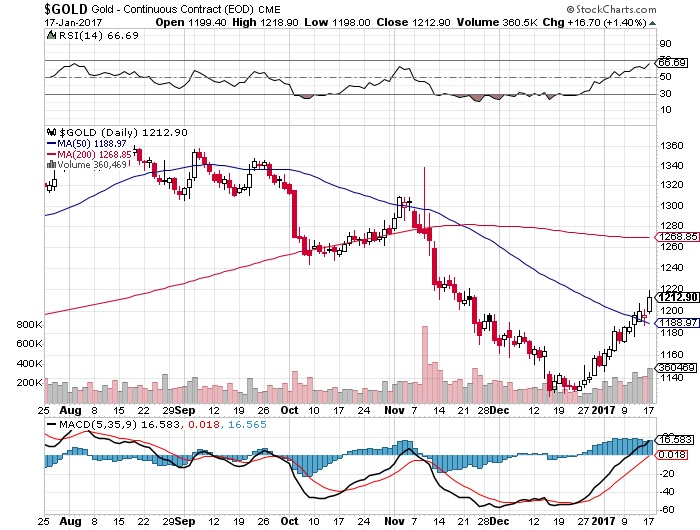Click the 1268.85 MA(200) price flag
Screen dimensions: 700x530
click(x=676, y=237)
